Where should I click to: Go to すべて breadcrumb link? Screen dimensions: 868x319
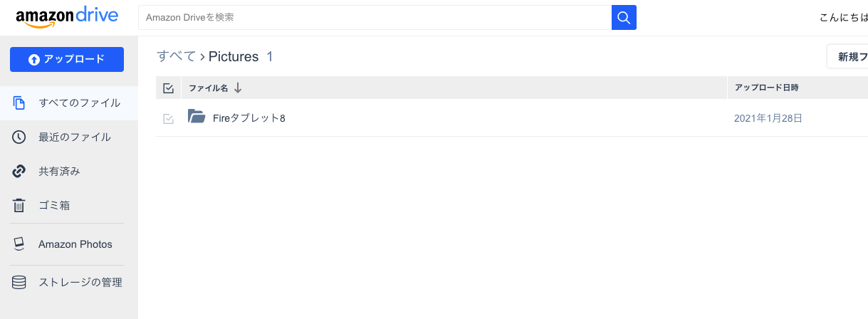point(176,57)
